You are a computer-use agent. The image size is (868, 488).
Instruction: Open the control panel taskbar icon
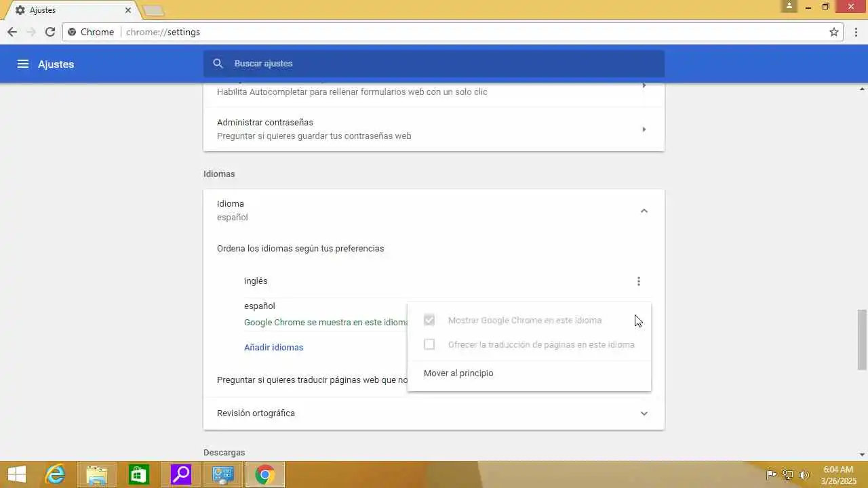222,474
